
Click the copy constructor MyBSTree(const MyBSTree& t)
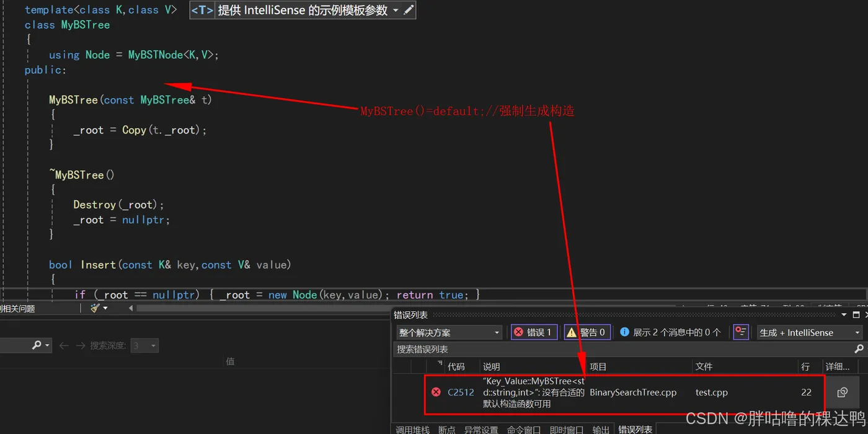[x=131, y=100]
